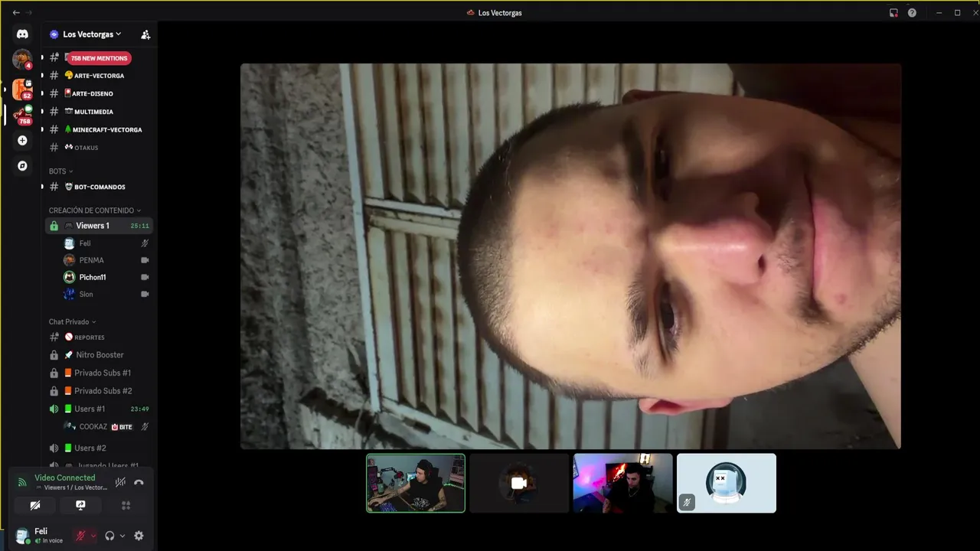Click the camera icon next to Sion
Viewport: 980px width, 551px height.
tap(145, 294)
